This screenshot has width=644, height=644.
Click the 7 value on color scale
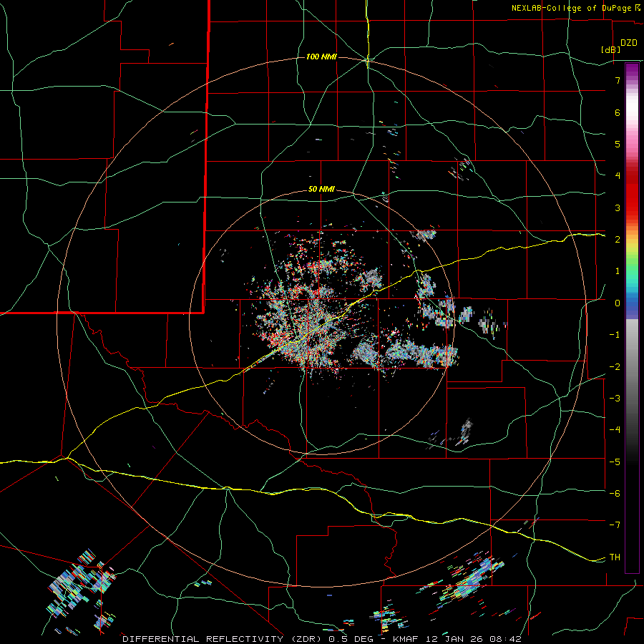pos(618,80)
